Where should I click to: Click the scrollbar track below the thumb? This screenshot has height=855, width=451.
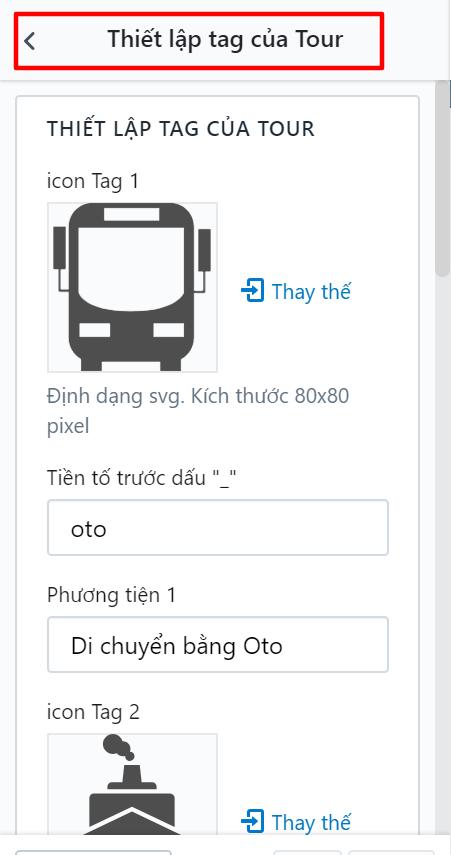click(x=442, y=545)
